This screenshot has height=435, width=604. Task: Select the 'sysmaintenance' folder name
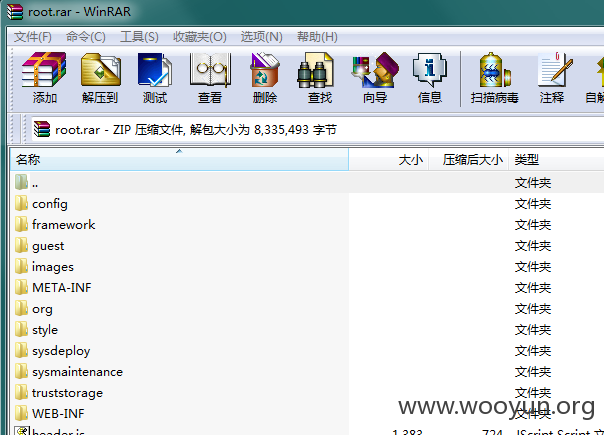pyautogui.click(x=77, y=371)
